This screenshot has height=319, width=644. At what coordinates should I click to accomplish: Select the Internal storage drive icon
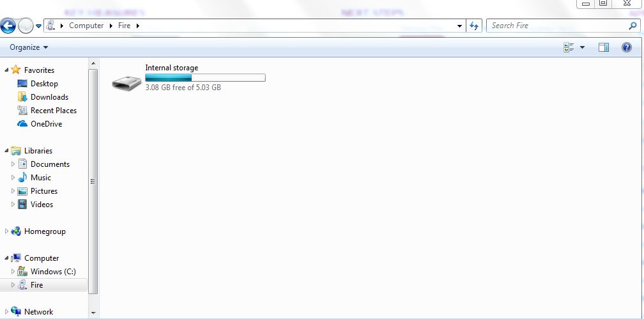126,82
